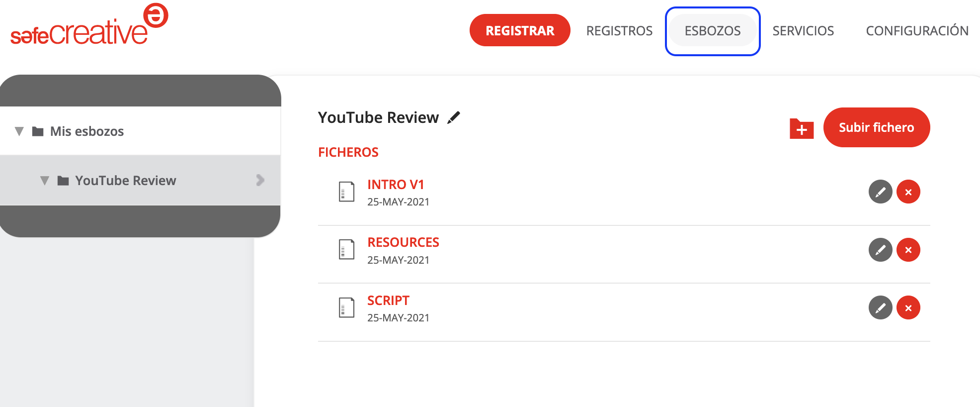Click the document icon next to SCRIPT
Viewport: 980px width, 407px height.
coord(346,307)
